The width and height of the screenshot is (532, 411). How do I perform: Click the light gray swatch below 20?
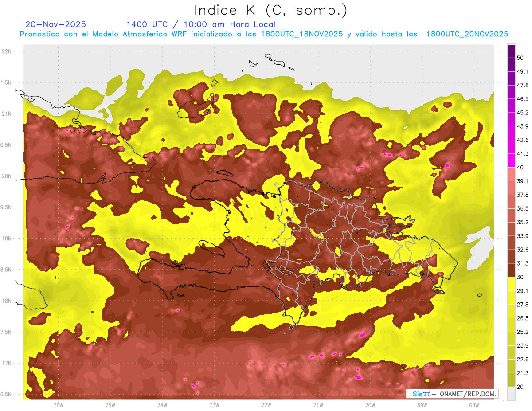tap(511, 393)
